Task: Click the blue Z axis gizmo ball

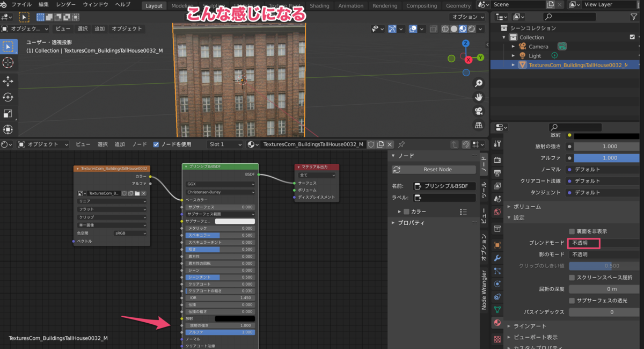Action: point(466,43)
